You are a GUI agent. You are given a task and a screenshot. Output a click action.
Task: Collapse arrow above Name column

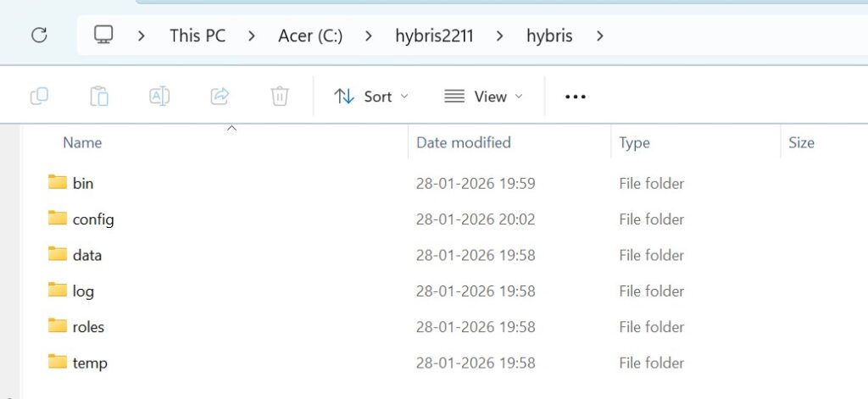coord(232,129)
